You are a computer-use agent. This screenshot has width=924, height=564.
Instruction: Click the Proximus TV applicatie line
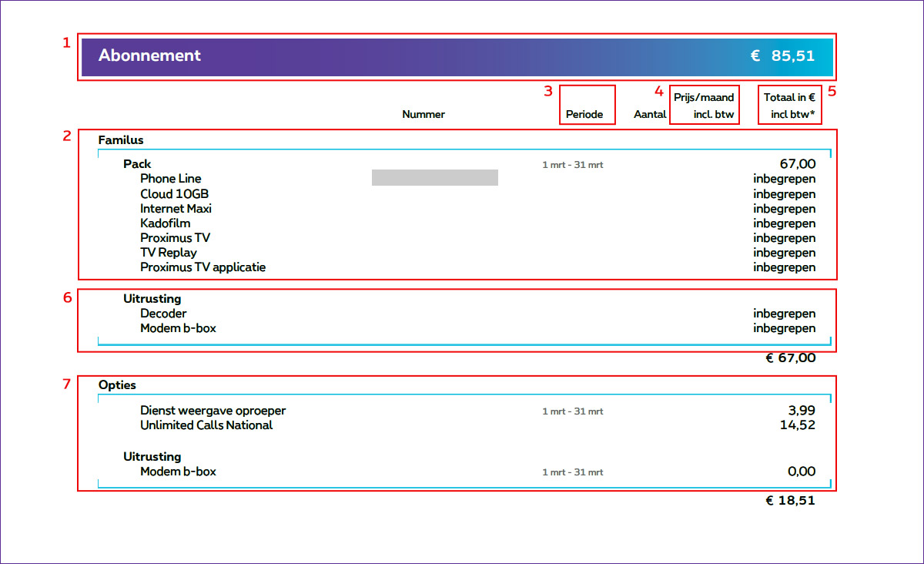pos(203,267)
